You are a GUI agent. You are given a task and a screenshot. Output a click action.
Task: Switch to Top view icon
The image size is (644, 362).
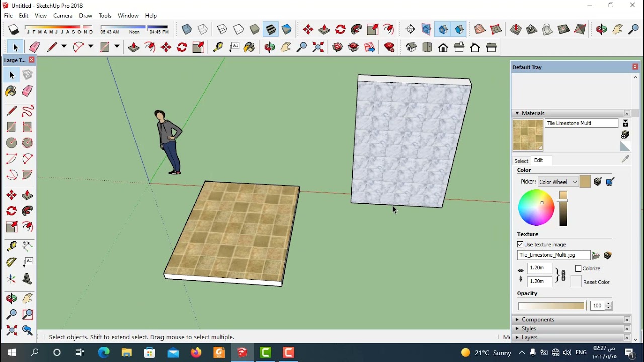[427, 47]
